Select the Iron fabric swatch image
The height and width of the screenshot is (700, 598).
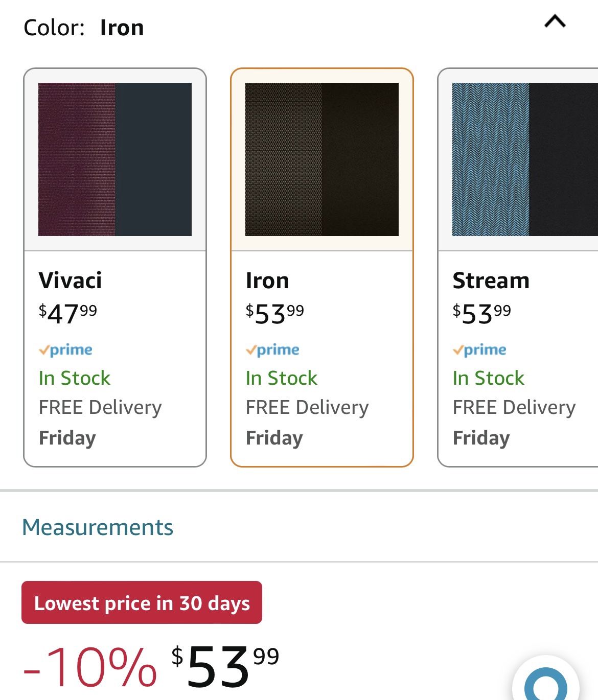coord(321,159)
